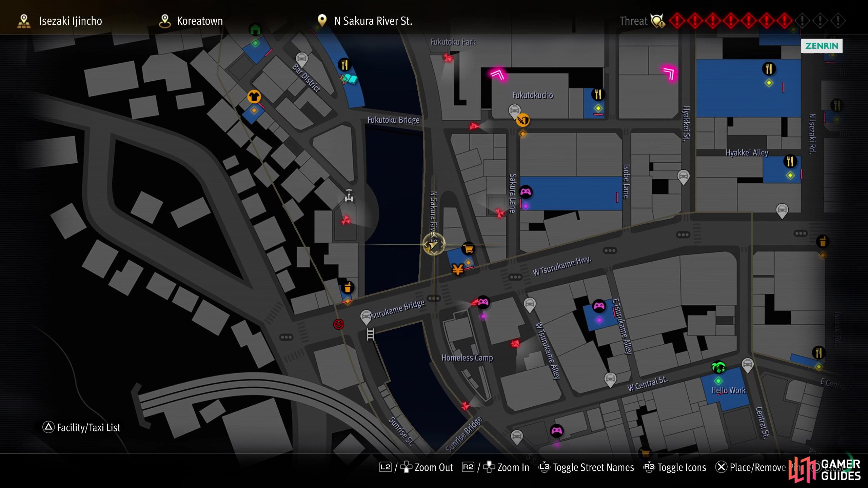
Task: Open the Facility/Taxi List
Action: click(x=82, y=427)
